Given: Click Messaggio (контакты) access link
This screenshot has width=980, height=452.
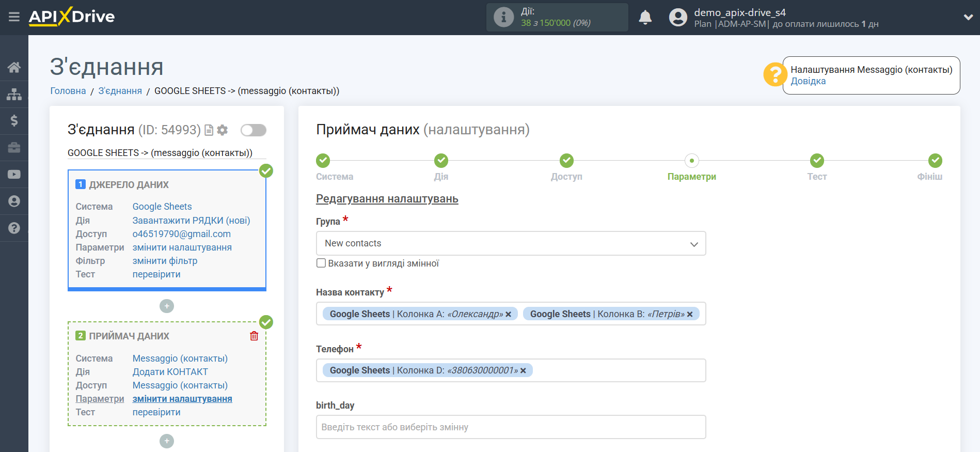Looking at the screenshot, I should pyautogui.click(x=180, y=385).
